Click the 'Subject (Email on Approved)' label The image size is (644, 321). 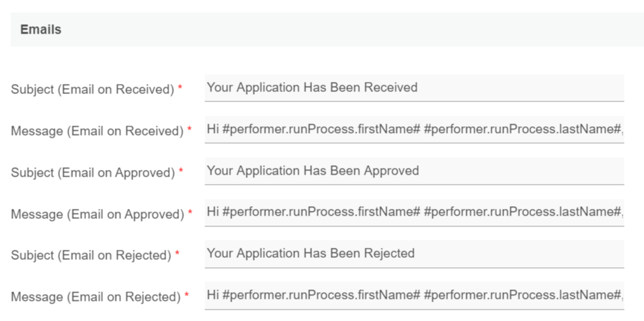(93, 173)
